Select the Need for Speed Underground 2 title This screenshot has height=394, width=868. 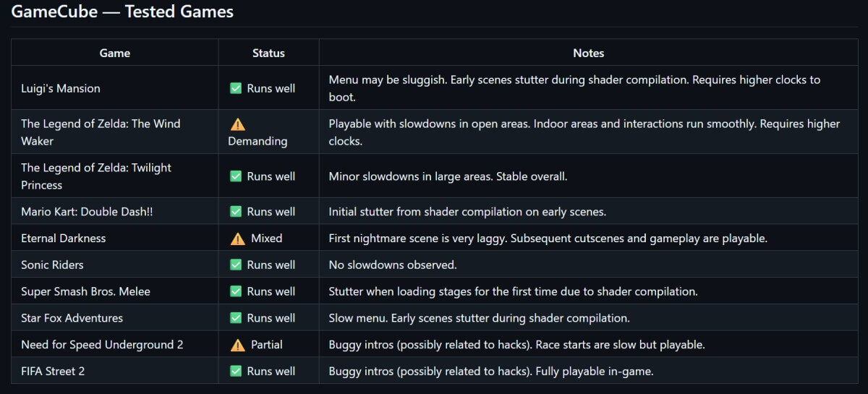click(x=102, y=345)
